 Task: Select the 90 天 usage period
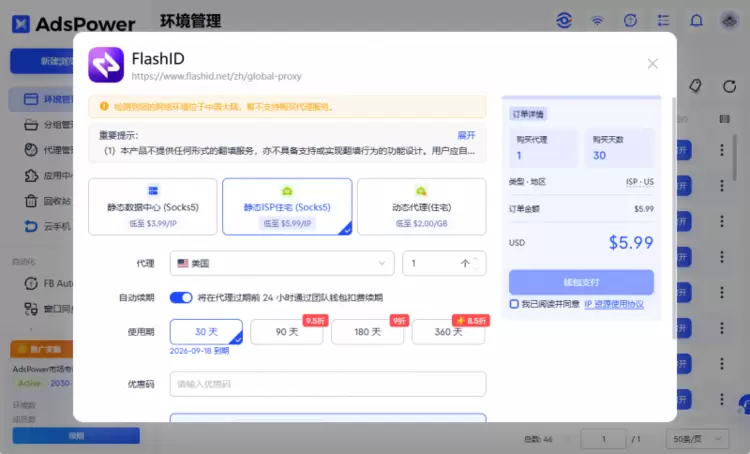(287, 332)
